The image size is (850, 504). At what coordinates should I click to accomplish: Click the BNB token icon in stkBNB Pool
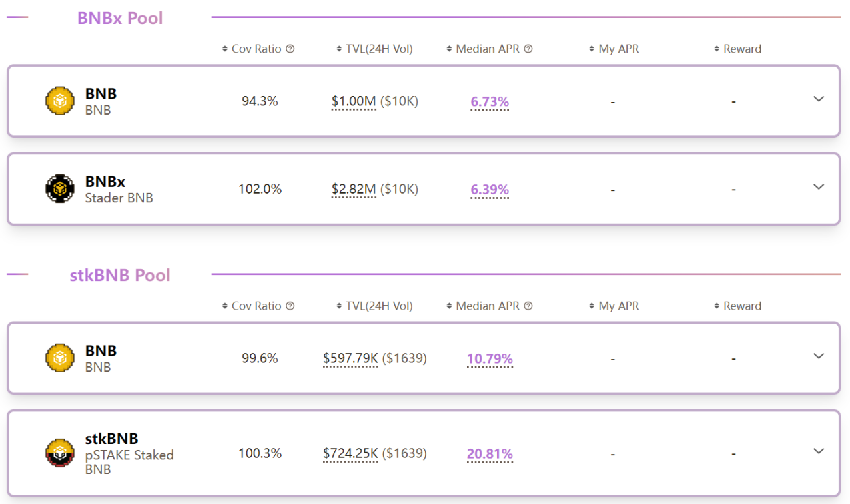[x=60, y=358]
